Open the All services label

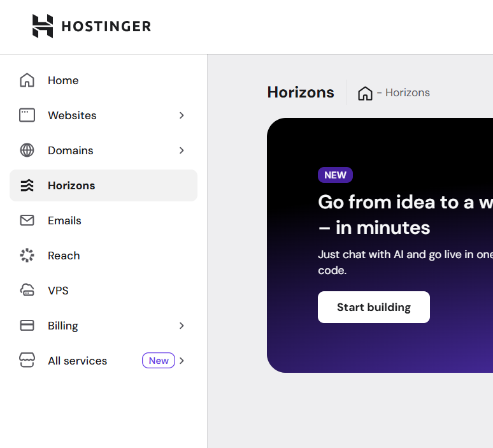point(77,361)
